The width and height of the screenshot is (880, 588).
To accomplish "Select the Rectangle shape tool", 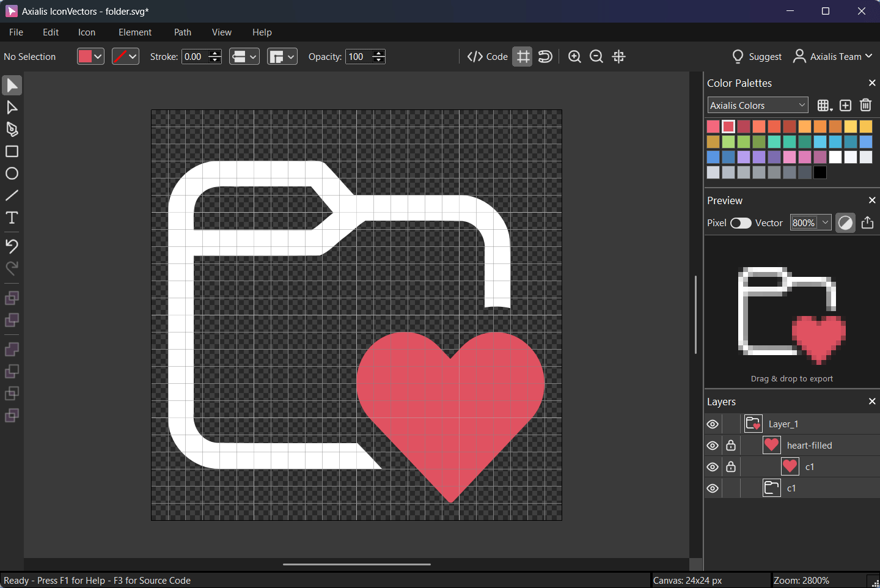I will coord(12,151).
